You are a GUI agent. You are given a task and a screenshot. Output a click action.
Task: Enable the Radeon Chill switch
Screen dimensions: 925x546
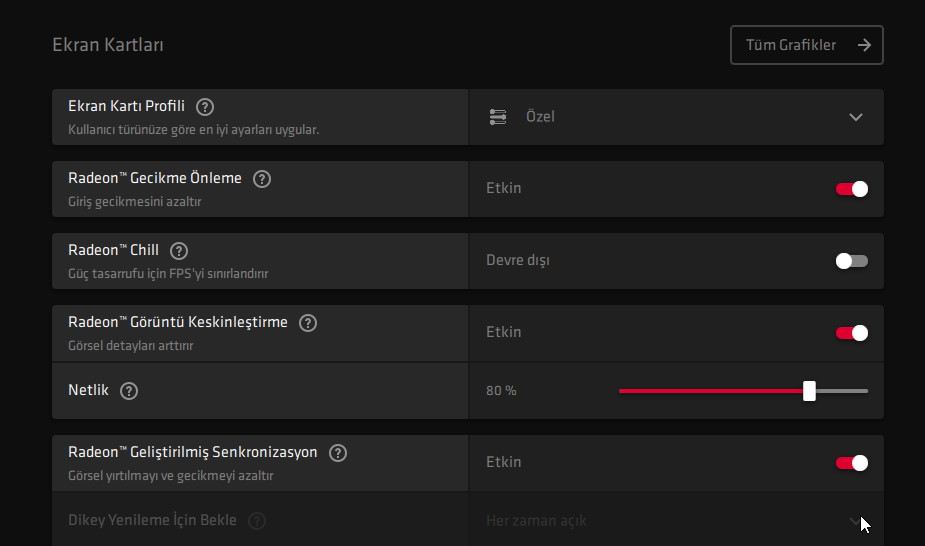pyautogui.click(x=852, y=261)
